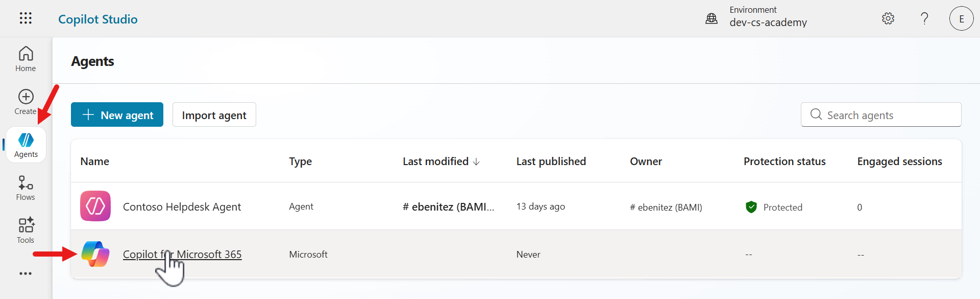Screen dimensions: 980x299
Task: Click the help question mark icon
Action: [924, 18]
